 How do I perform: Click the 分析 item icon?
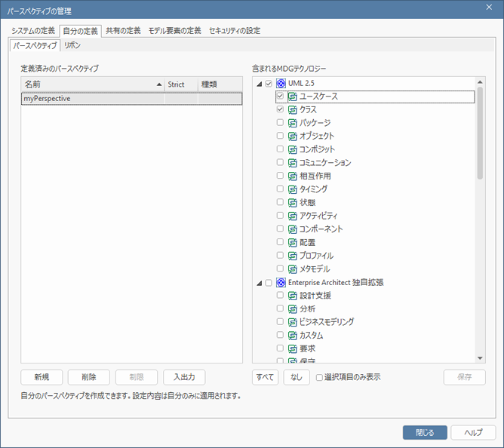293,308
